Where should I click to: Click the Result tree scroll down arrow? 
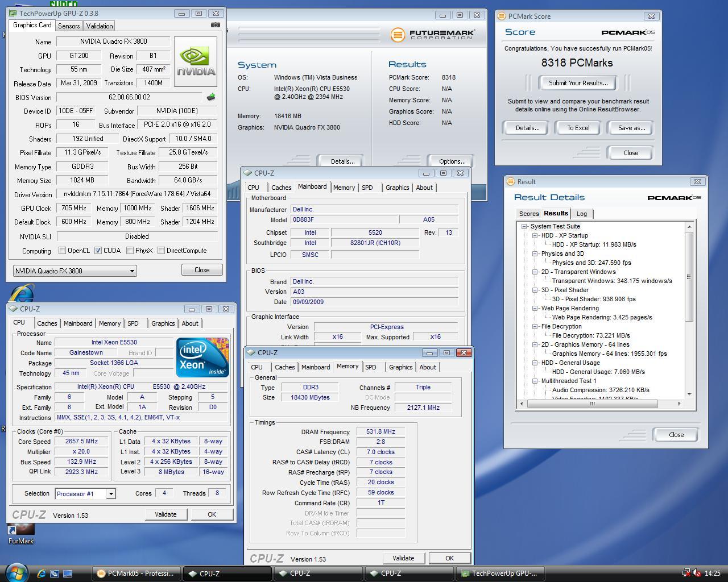689,394
